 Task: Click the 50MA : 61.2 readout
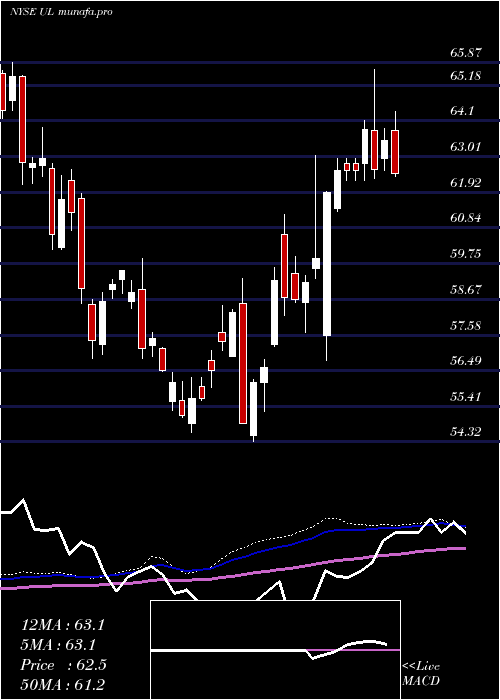62,685
